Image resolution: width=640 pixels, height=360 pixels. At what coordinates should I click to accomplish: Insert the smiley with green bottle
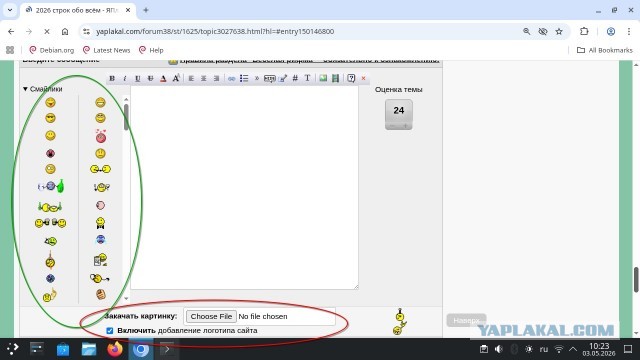tap(51, 186)
